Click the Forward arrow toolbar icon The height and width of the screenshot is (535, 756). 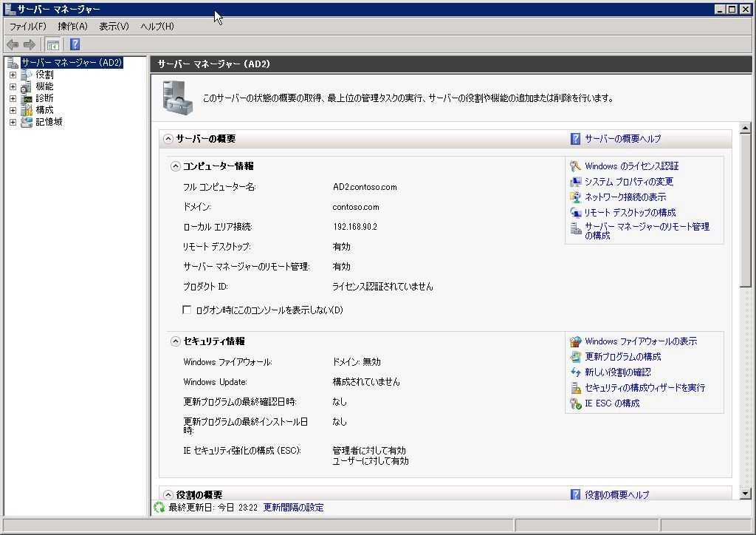click(x=30, y=45)
